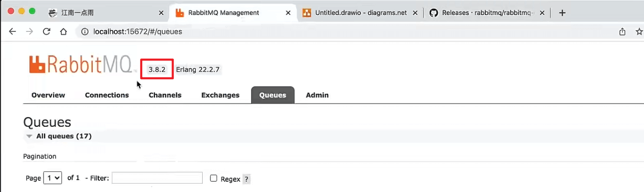Open the Page number dropdown
Image resolution: width=644 pixels, height=192 pixels.
(x=53, y=178)
